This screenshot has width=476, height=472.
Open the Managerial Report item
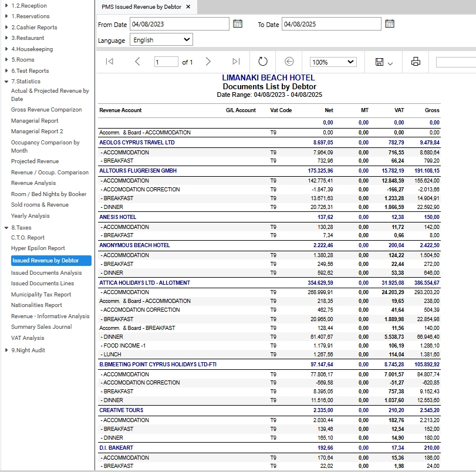tap(35, 120)
